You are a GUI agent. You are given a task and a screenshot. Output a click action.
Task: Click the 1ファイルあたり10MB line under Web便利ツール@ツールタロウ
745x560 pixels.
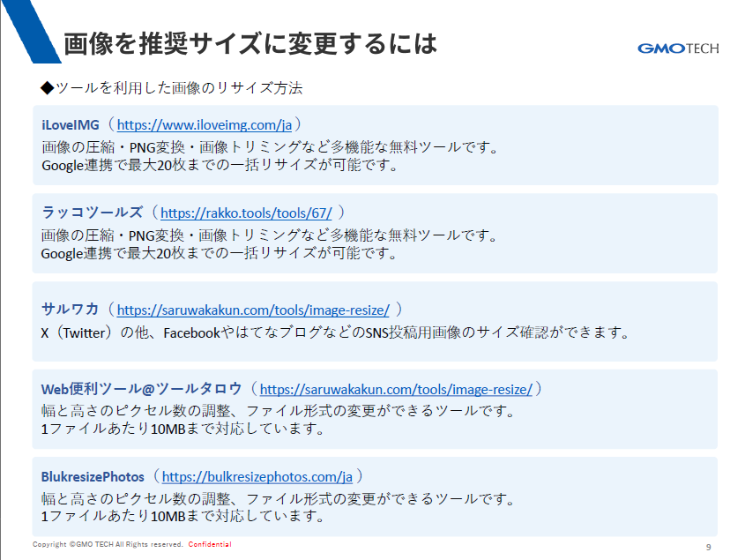(x=183, y=429)
